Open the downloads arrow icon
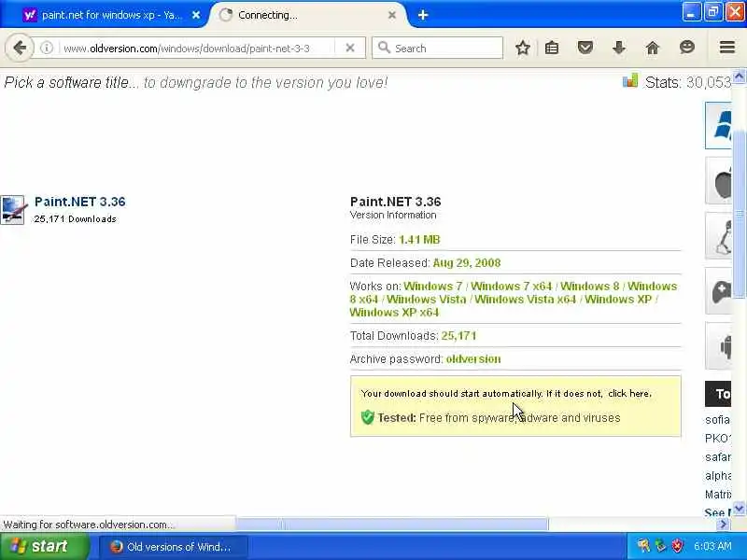The width and height of the screenshot is (747, 560). pos(619,48)
